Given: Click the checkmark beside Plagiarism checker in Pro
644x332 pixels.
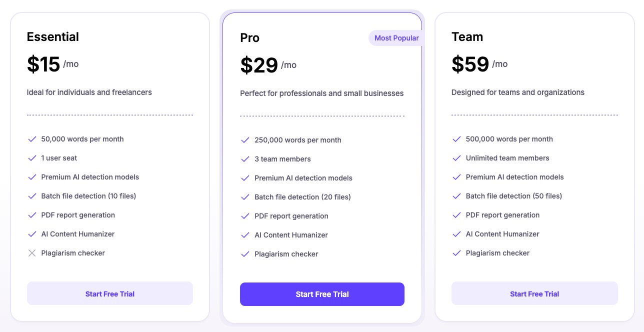Looking at the screenshot, I should (245, 254).
